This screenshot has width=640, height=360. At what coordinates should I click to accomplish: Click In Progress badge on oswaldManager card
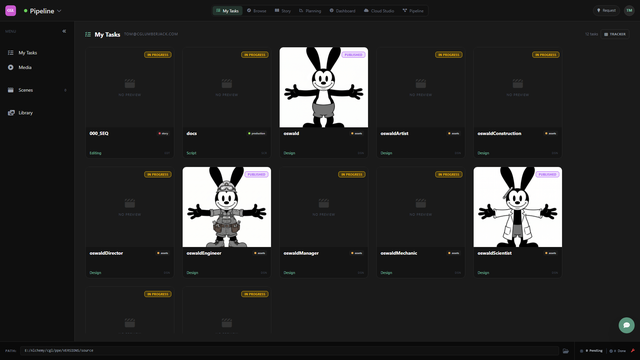pyautogui.click(x=351, y=174)
